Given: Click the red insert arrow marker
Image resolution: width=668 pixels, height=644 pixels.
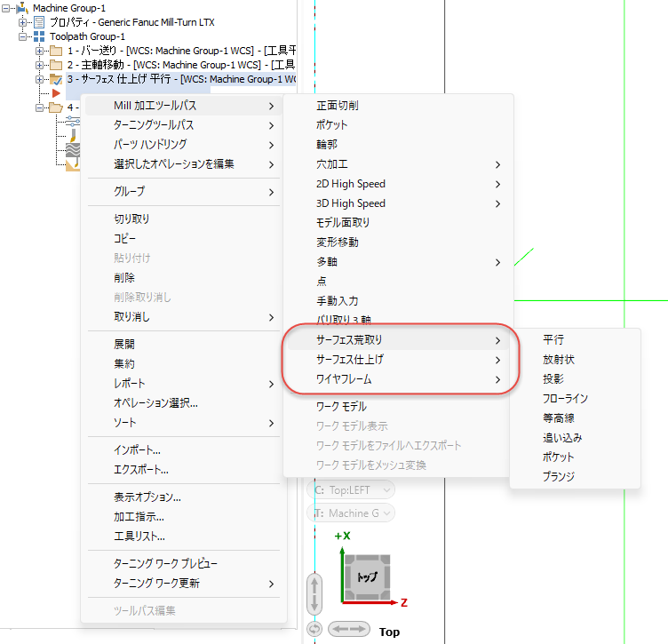Looking at the screenshot, I should point(56,93).
